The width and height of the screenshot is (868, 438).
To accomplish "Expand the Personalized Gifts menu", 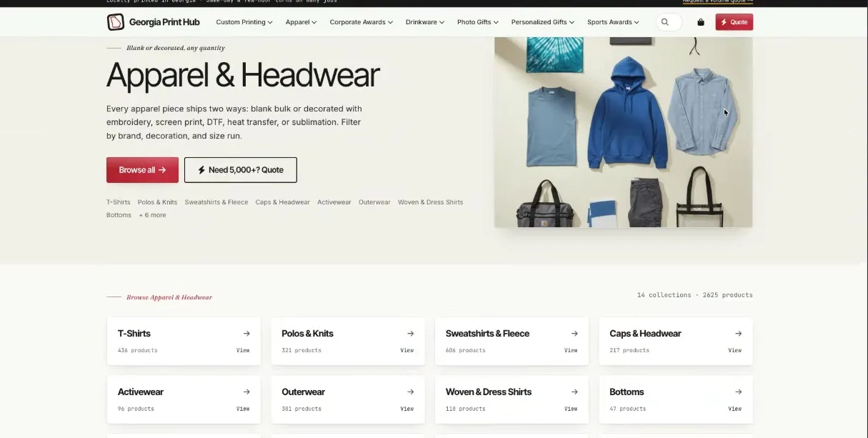I will tap(543, 22).
